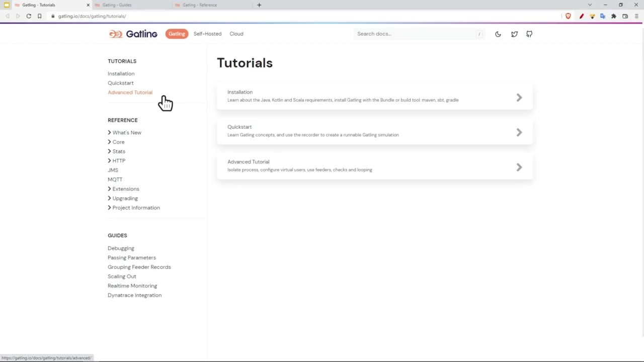The image size is (644, 362).
Task: Click the Gatling logo in header
Action: point(133,34)
